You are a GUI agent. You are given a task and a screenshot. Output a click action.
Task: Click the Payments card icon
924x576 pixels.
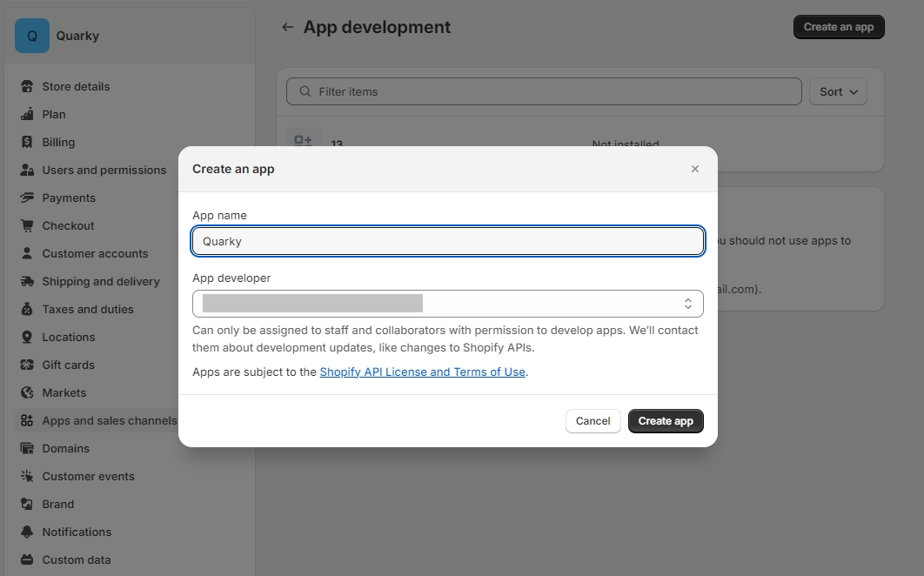click(x=27, y=198)
